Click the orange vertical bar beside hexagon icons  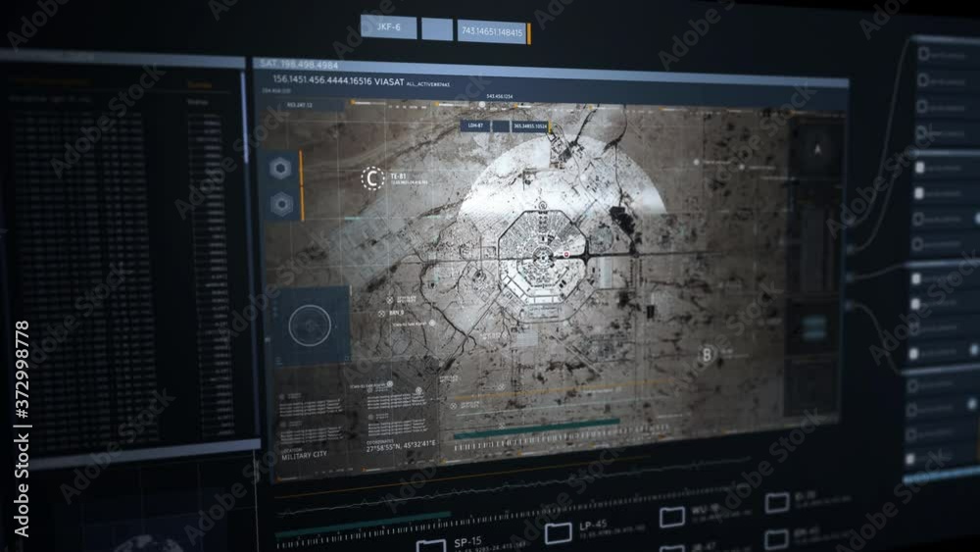coord(302,185)
